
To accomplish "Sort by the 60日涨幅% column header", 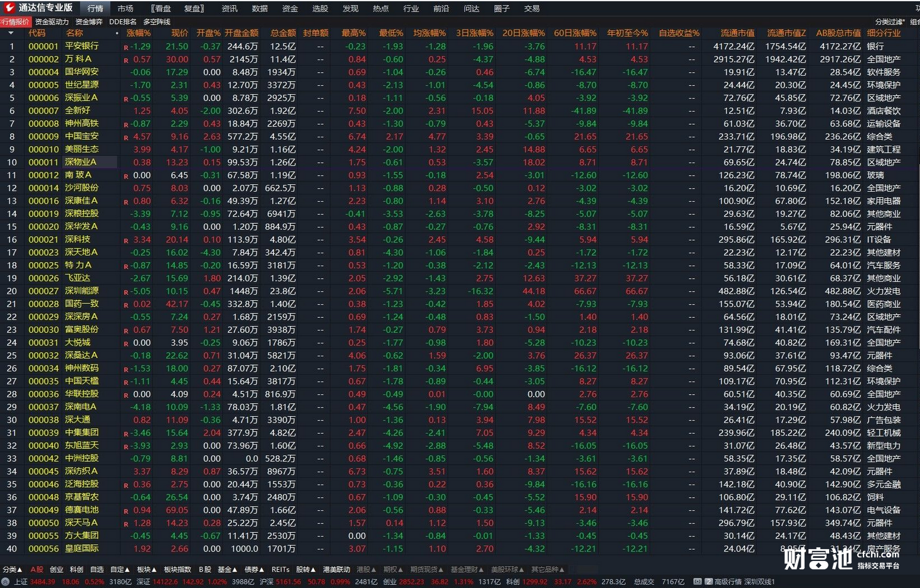I will [x=575, y=33].
